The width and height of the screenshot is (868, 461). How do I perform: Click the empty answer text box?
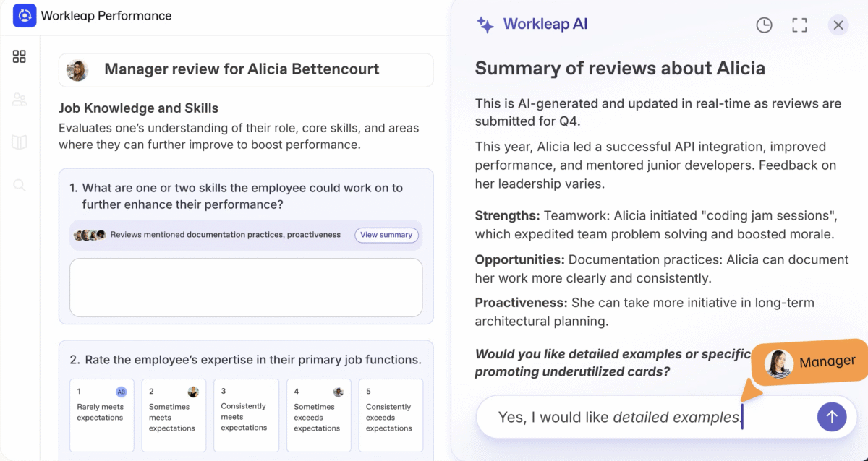point(246,287)
